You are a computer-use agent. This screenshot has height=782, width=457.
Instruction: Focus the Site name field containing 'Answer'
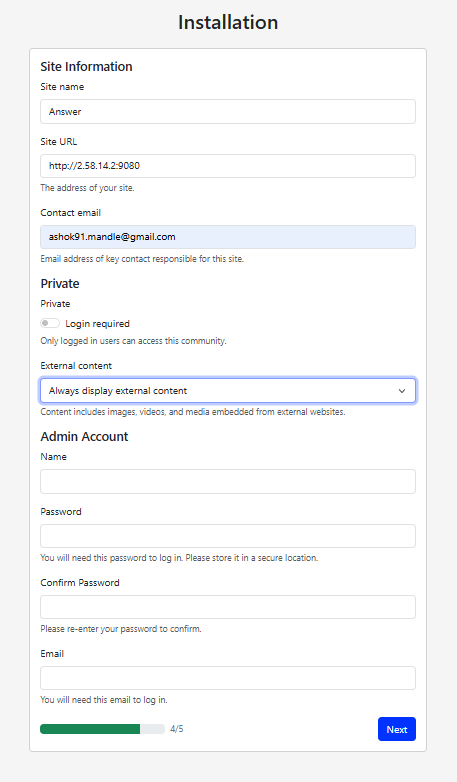coord(228,111)
